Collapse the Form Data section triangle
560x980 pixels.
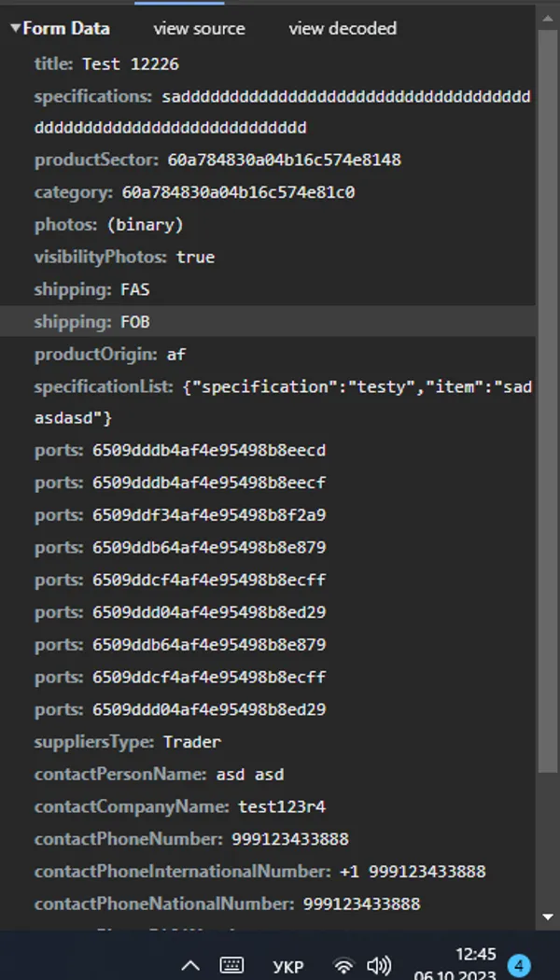click(x=16, y=29)
